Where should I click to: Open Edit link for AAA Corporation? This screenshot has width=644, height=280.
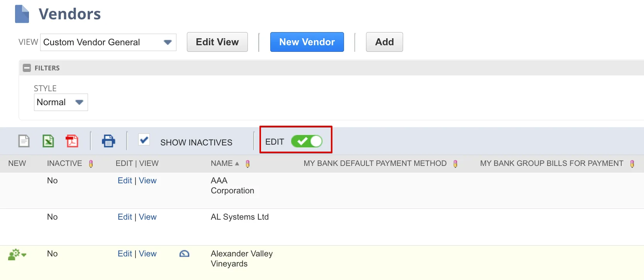point(125,181)
